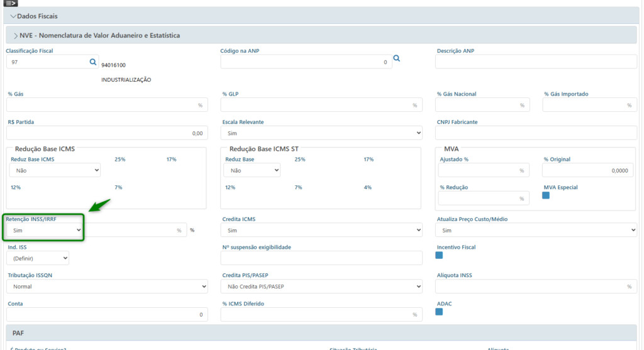Open the Reduz Base ICMS dropdown
This screenshot has width=644, height=350.
click(55, 170)
